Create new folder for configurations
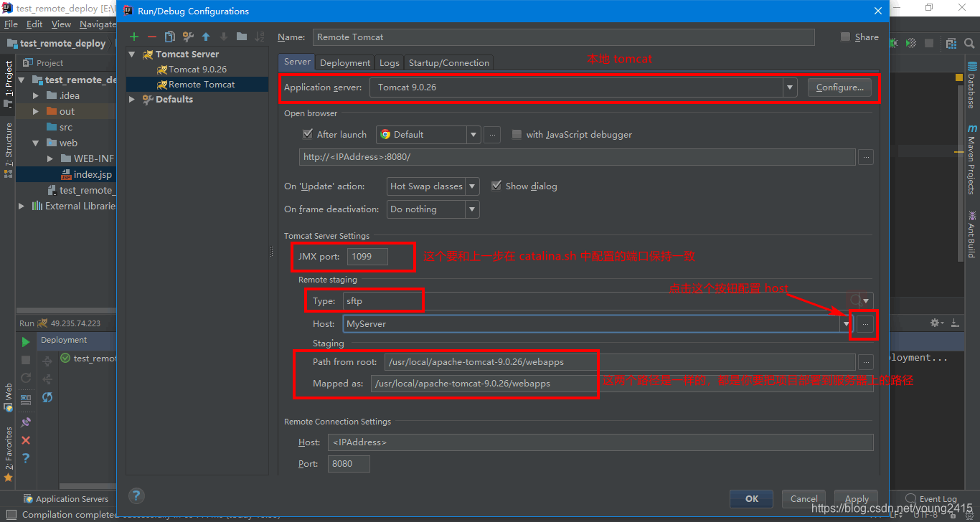Image resolution: width=980 pixels, height=522 pixels. coord(242,37)
